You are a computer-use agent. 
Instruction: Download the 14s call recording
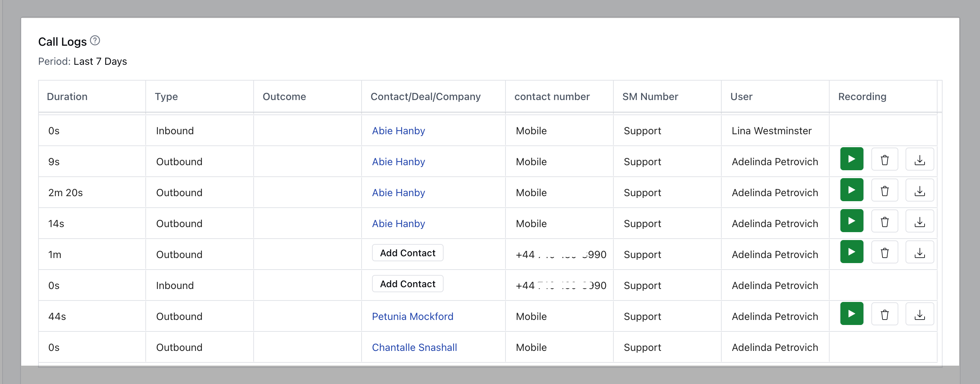click(920, 221)
